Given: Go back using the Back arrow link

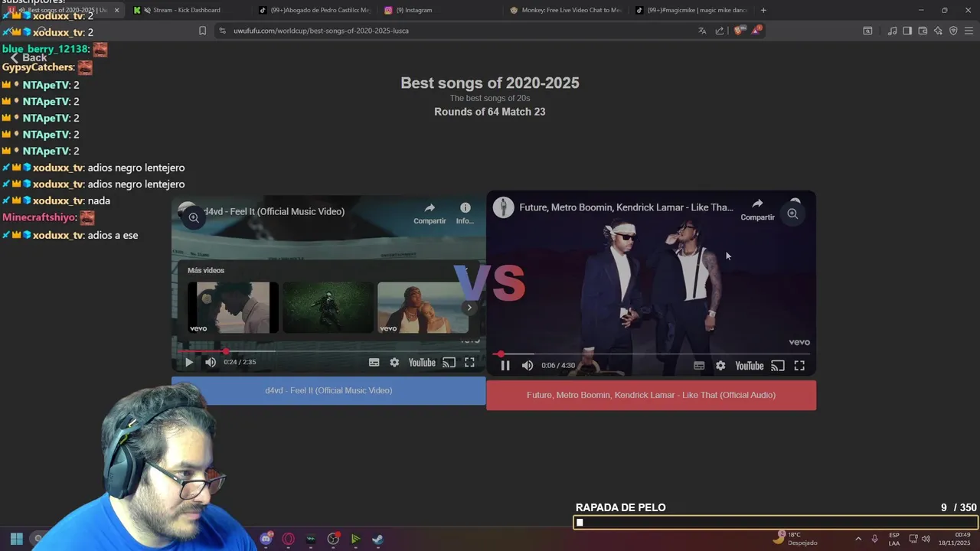Looking at the screenshot, I should [x=28, y=58].
